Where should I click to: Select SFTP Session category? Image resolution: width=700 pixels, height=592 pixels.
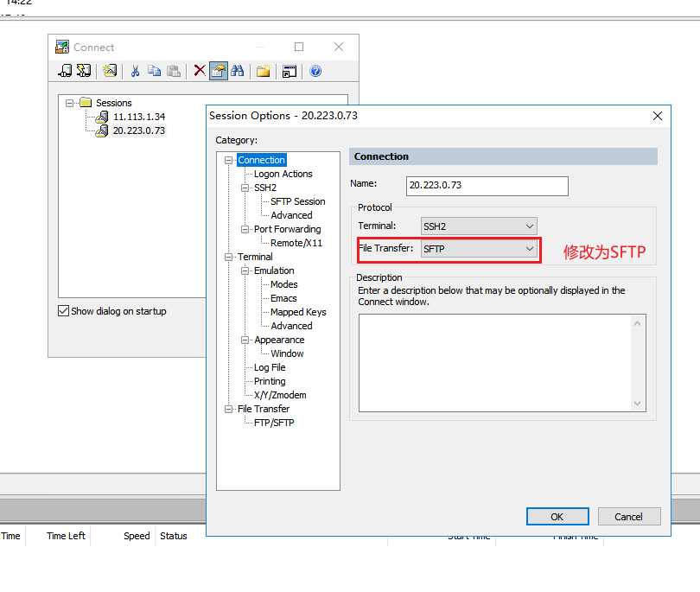click(298, 201)
